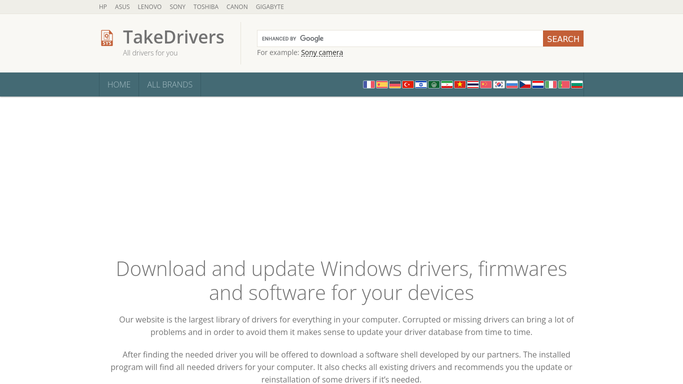Image resolution: width=683 pixels, height=384 pixels.
Task: Select the Turkish flag language
Action: (x=408, y=84)
